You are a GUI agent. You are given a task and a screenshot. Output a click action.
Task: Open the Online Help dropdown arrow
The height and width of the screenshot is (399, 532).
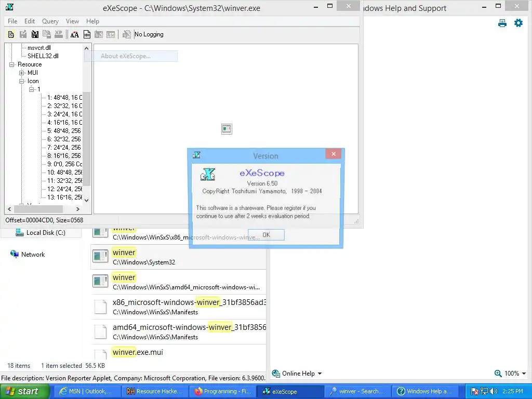point(320,374)
